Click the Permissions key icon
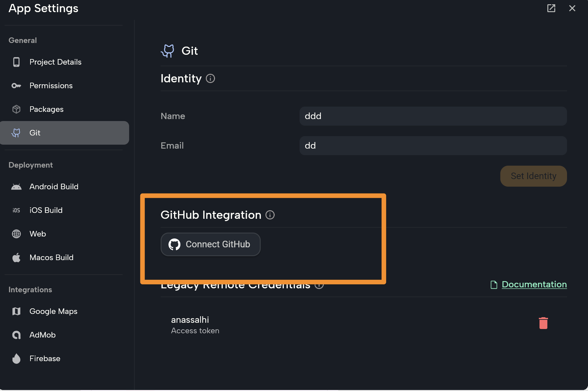This screenshot has height=391, width=588. [x=16, y=86]
